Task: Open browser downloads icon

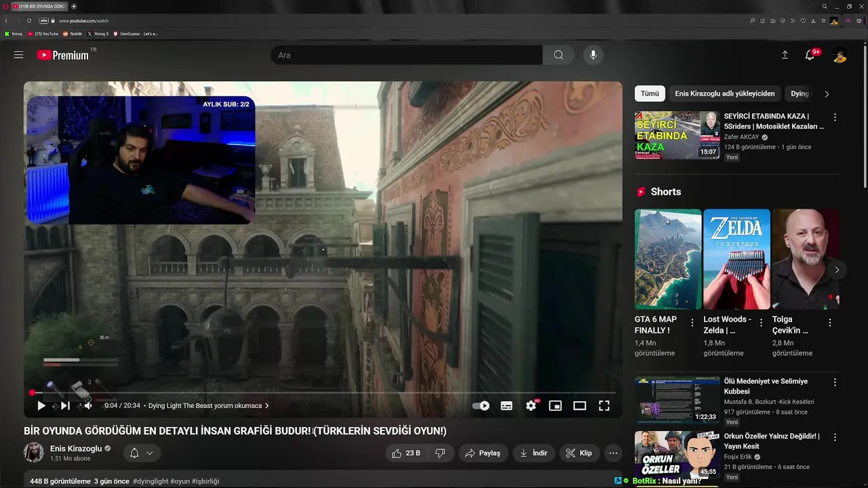Action: [x=813, y=21]
